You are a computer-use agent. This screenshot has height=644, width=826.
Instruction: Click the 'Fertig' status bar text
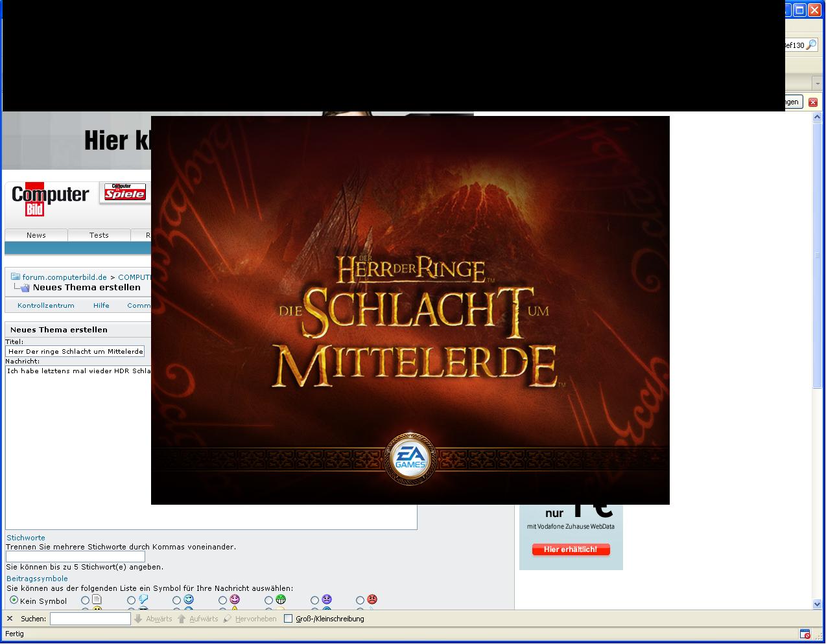coord(14,634)
